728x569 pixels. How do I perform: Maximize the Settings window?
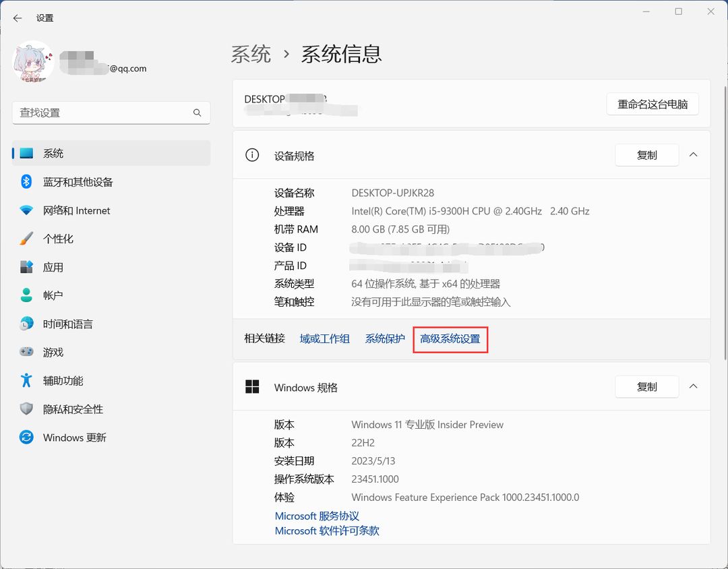click(679, 11)
